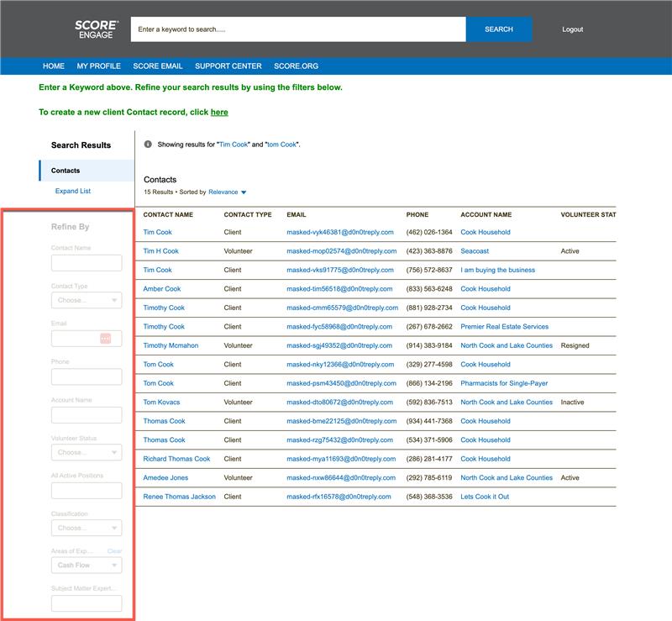Open SCORE.ORG in the navigation bar

(x=297, y=66)
